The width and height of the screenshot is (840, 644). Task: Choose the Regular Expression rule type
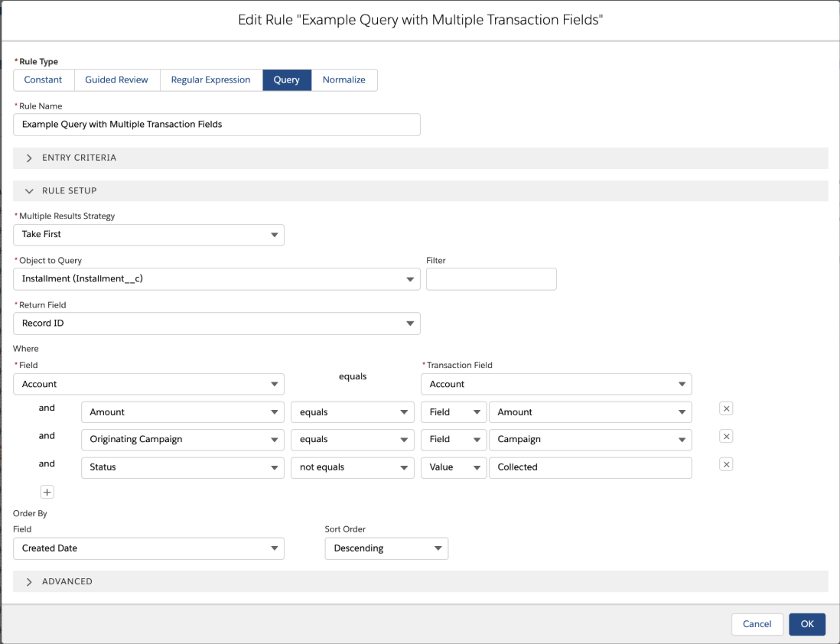point(210,80)
